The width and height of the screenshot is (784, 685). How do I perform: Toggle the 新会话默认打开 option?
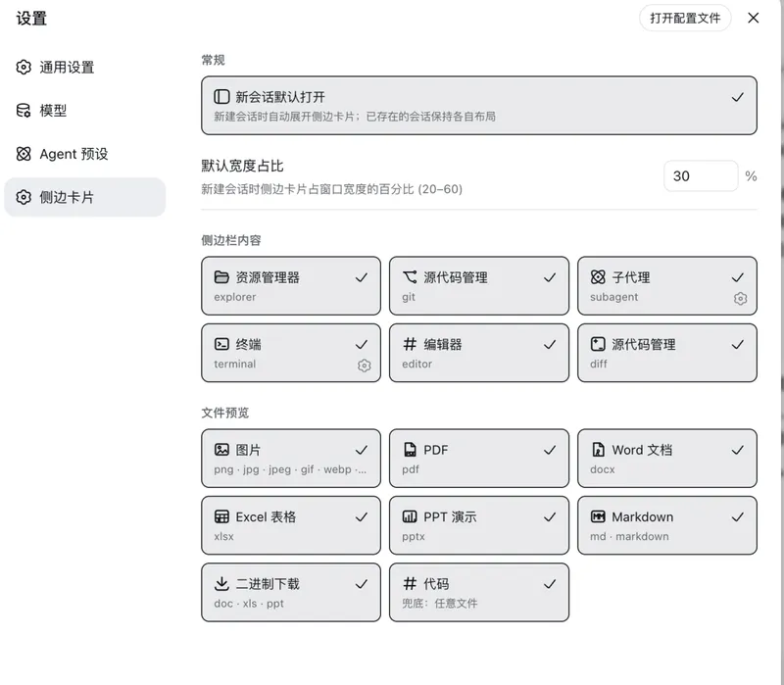point(479,106)
